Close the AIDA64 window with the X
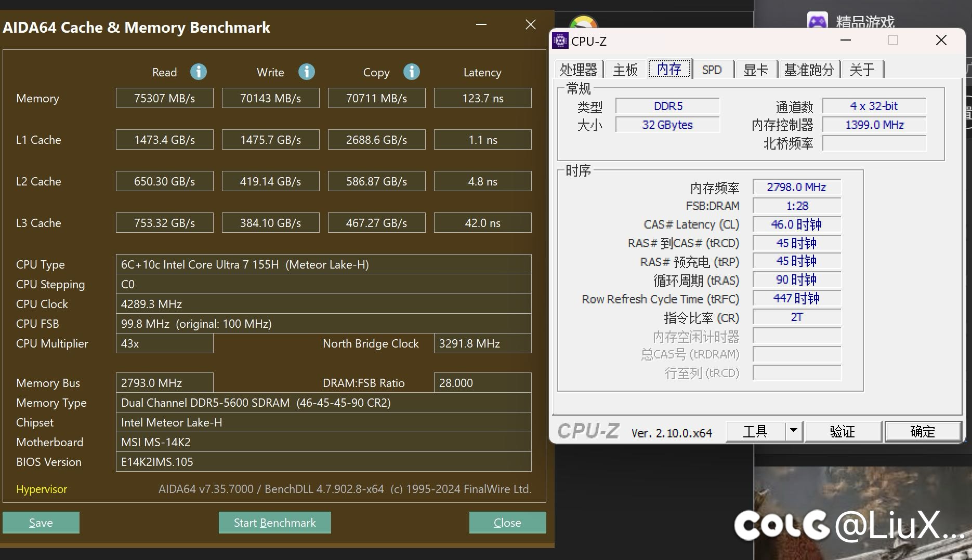 point(530,24)
